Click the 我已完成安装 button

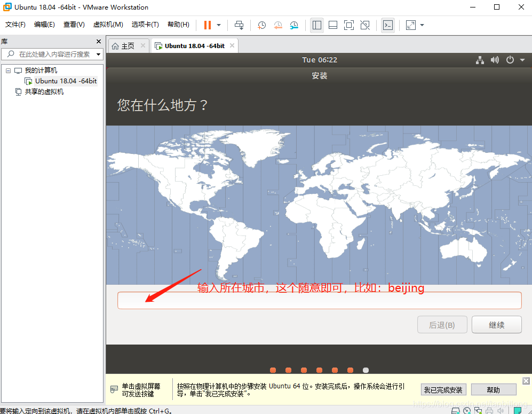(x=443, y=389)
